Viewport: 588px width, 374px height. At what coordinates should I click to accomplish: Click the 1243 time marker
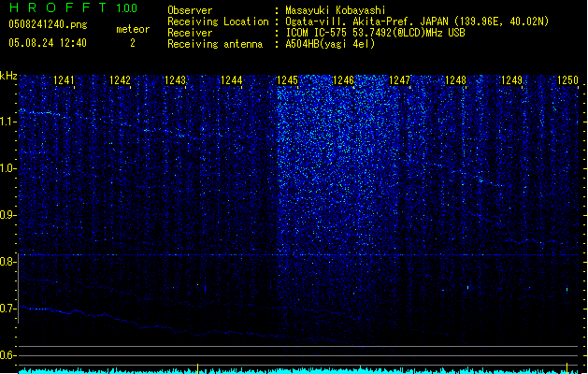[176, 79]
